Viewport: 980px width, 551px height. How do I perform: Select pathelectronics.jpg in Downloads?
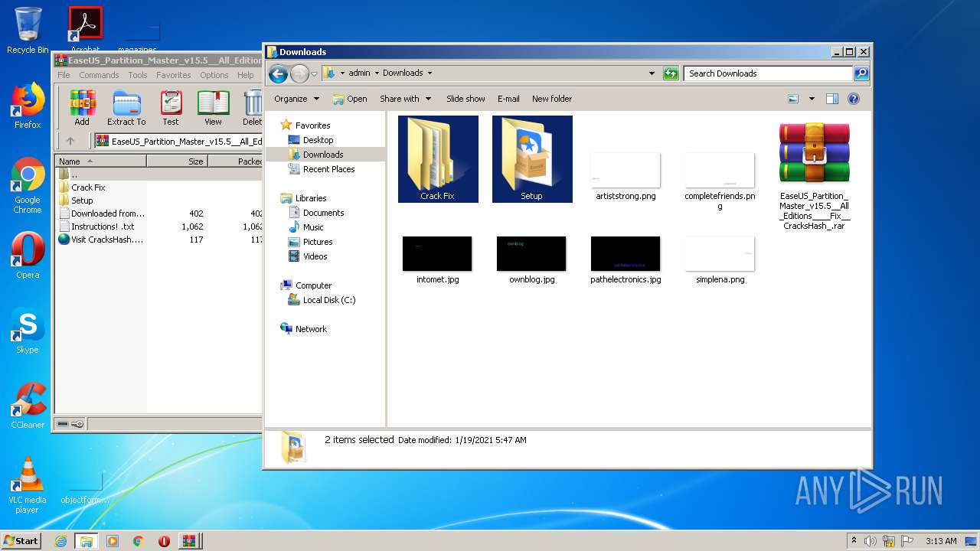coord(626,260)
